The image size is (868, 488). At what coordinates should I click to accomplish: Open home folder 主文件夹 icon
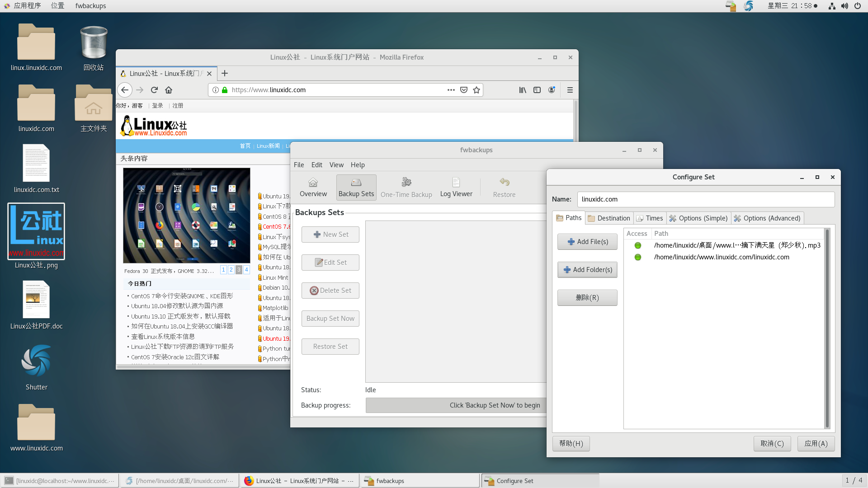click(94, 108)
